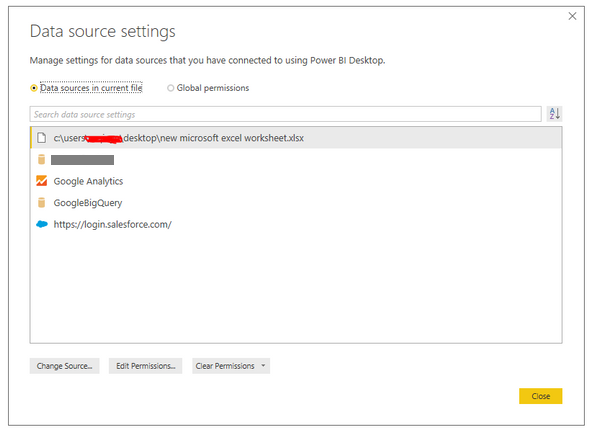Click the GoogleBigQuery database icon

pos(42,203)
